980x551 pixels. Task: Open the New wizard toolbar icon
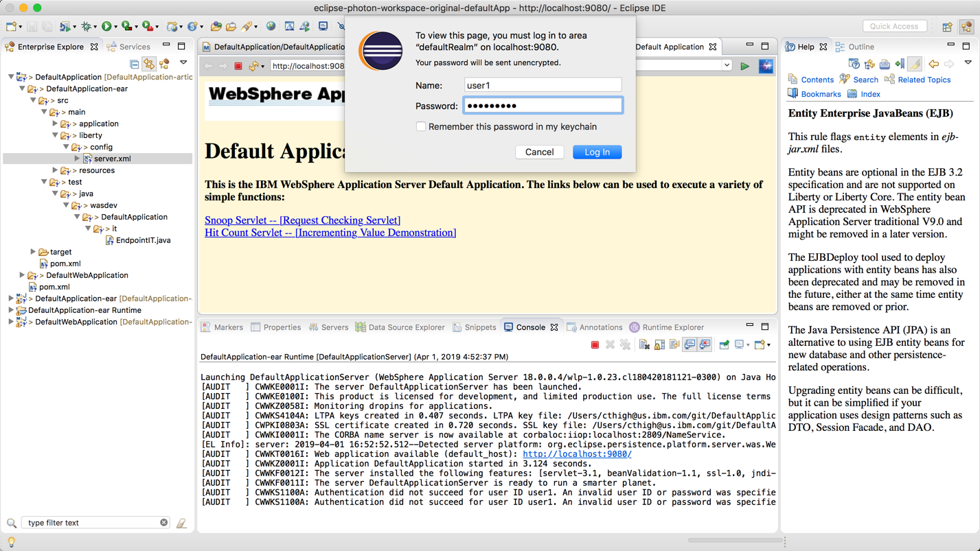point(11,26)
